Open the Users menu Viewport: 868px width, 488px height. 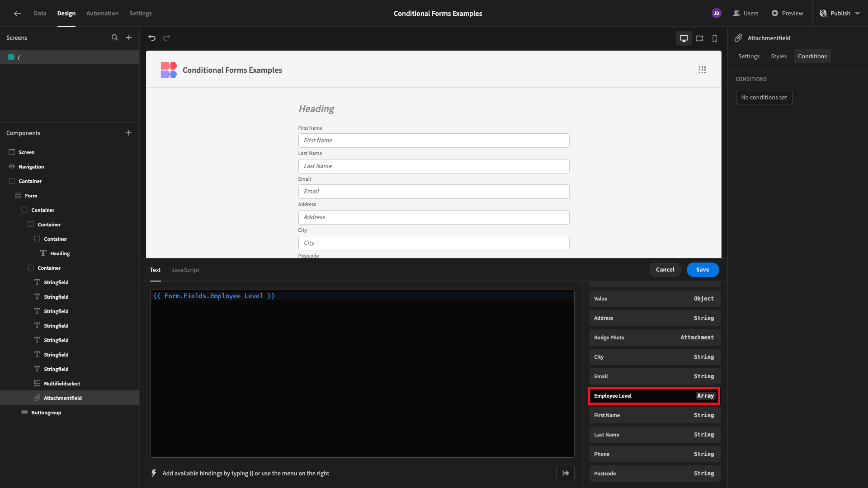coord(745,14)
